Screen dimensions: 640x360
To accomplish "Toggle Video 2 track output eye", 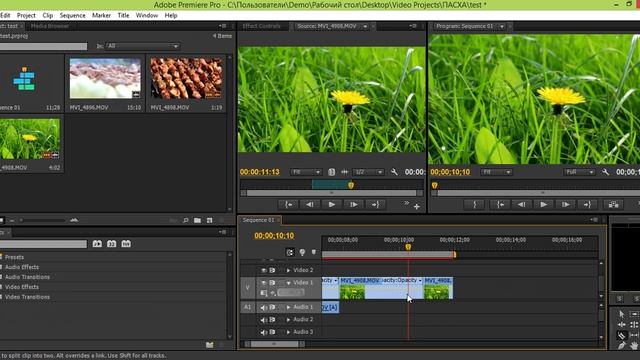I will 263,270.
